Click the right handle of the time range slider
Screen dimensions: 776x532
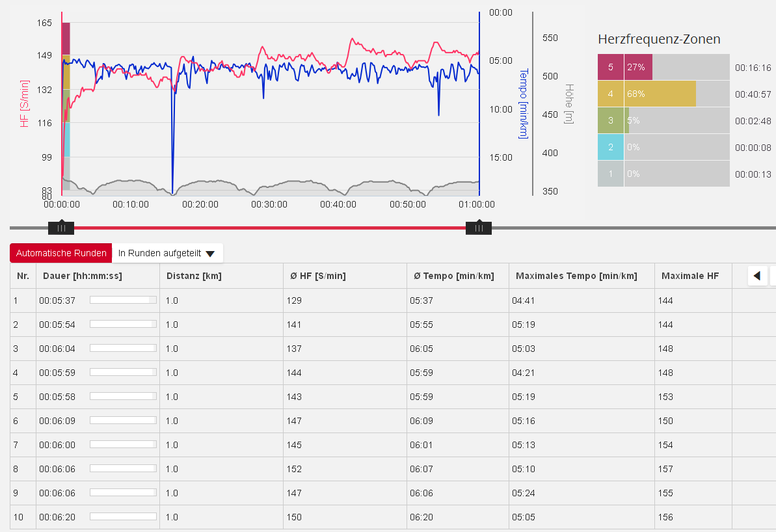click(479, 228)
